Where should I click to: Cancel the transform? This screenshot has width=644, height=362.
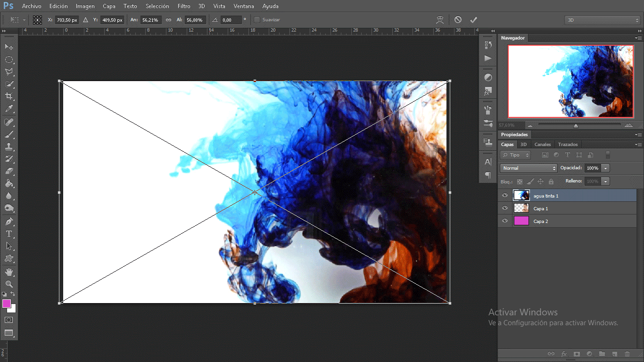[458, 20]
